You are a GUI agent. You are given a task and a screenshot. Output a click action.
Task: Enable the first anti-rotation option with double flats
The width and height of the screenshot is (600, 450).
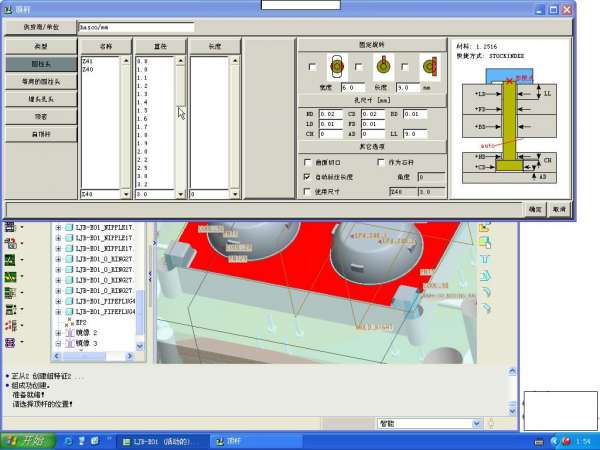click(312, 67)
